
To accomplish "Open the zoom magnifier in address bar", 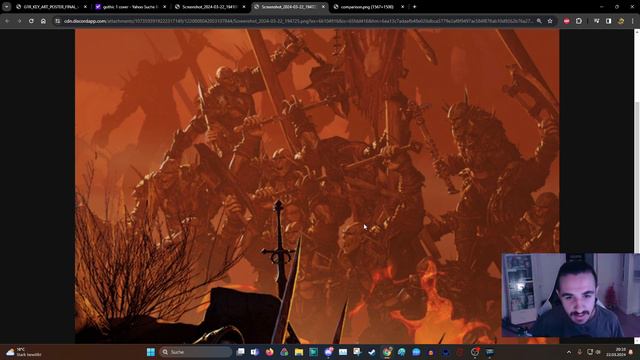I will click(x=539, y=21).
